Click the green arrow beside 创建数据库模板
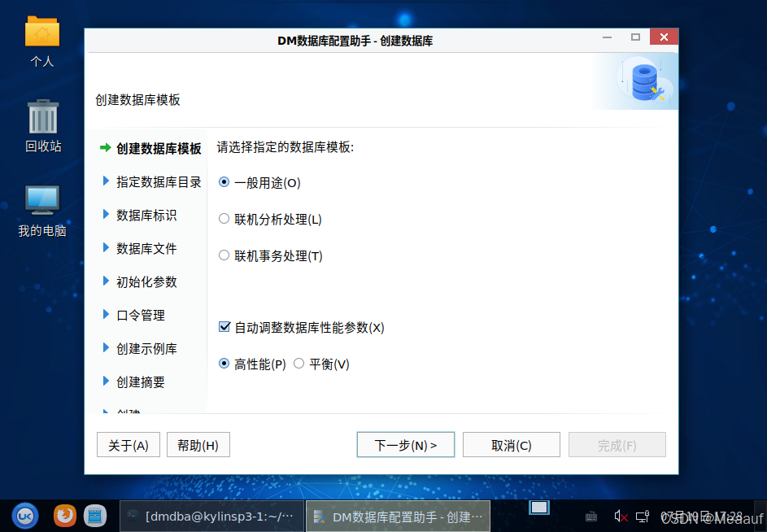The height and width of the screenshot is (532, 767). [105, 147]
